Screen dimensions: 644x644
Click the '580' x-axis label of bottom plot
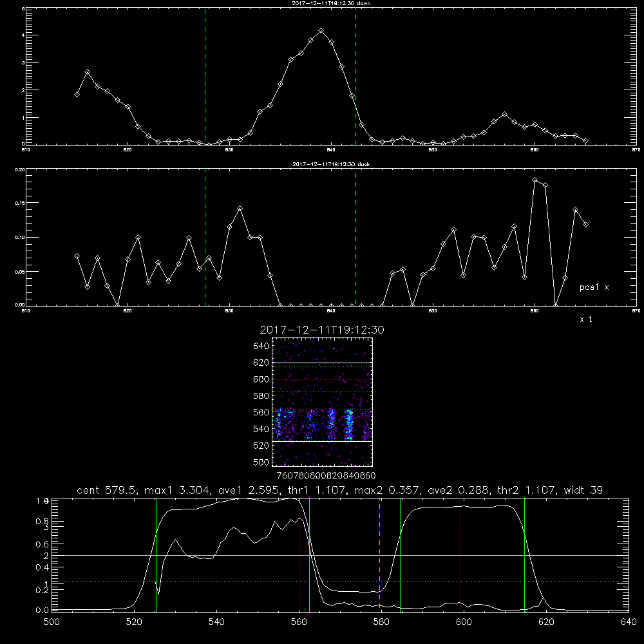pyautogui.click(x=381, y=622)
